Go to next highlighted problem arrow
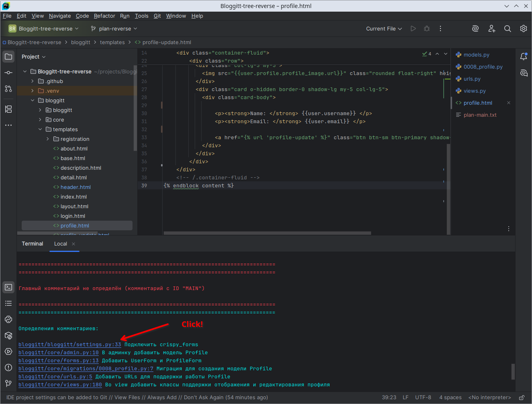The height and width of the screenshot is (404, 532). point(446,54)
